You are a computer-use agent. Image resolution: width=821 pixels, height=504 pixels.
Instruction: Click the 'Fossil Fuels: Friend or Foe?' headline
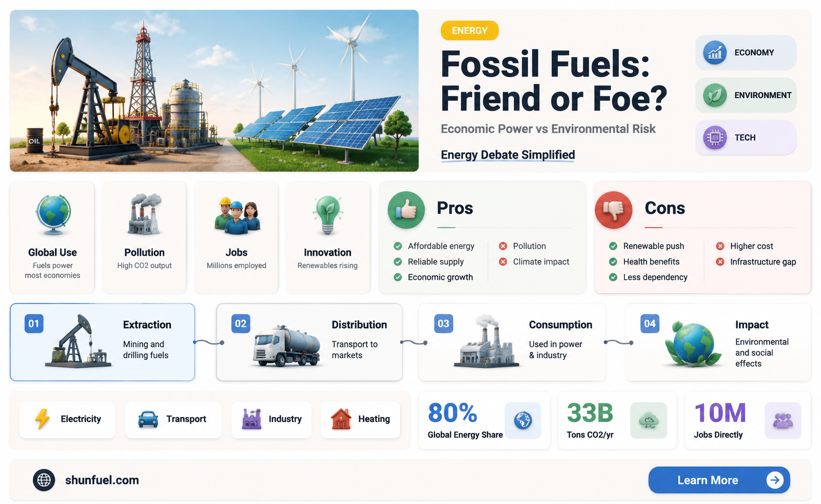click(x=554, y=81)
